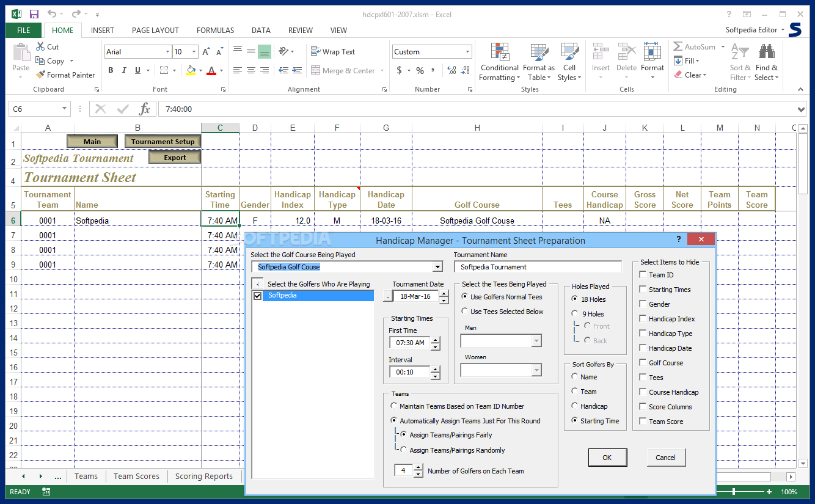Open the Name Box dropdown

(x=65, y=109)
